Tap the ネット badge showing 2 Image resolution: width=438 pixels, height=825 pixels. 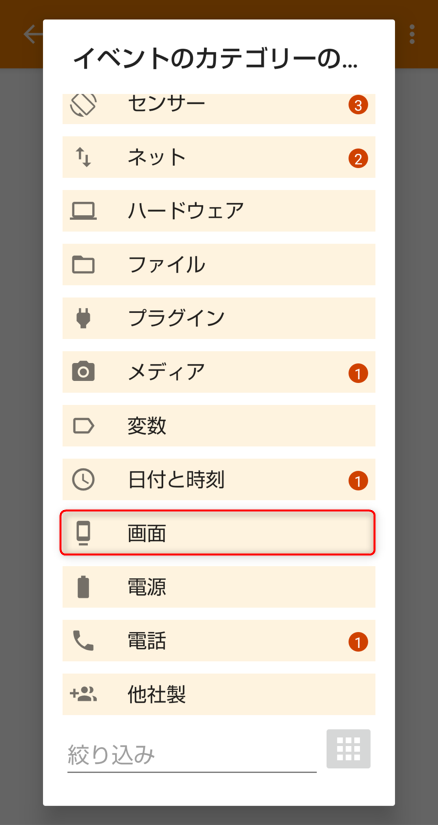358,158
